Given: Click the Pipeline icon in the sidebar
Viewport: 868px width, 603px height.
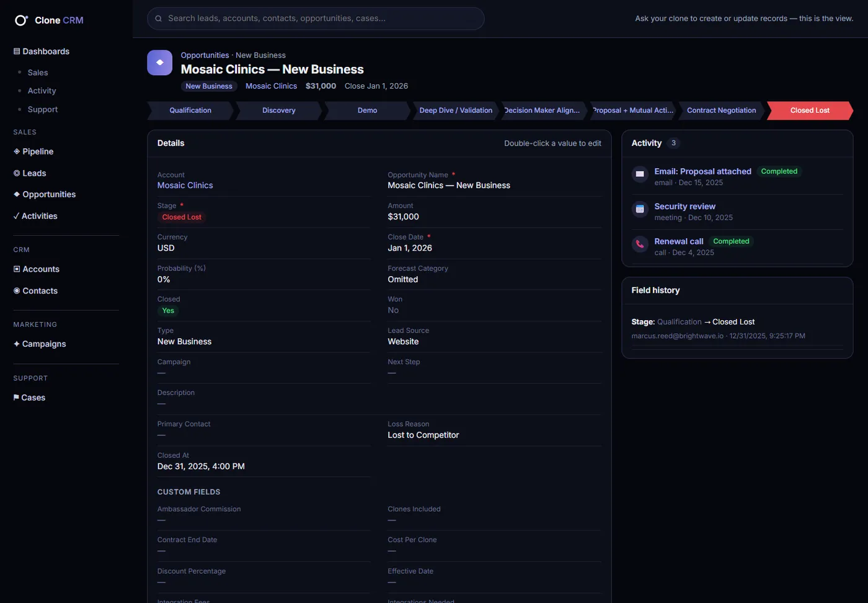Looking at the screenshot, I should (17, 151).
